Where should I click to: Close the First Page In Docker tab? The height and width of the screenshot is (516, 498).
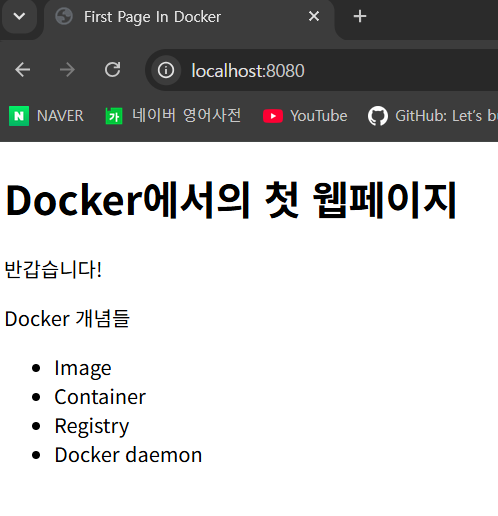coord(314,16)
